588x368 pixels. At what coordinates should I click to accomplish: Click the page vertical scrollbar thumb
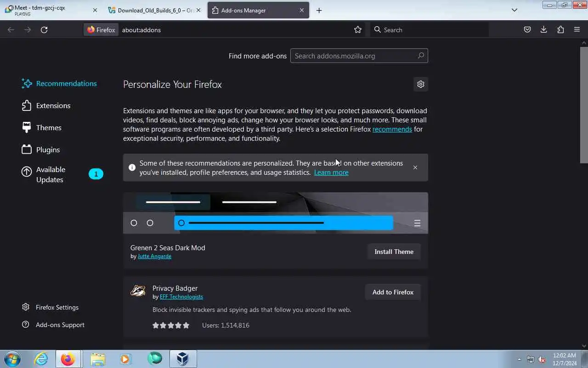(584, 105)
